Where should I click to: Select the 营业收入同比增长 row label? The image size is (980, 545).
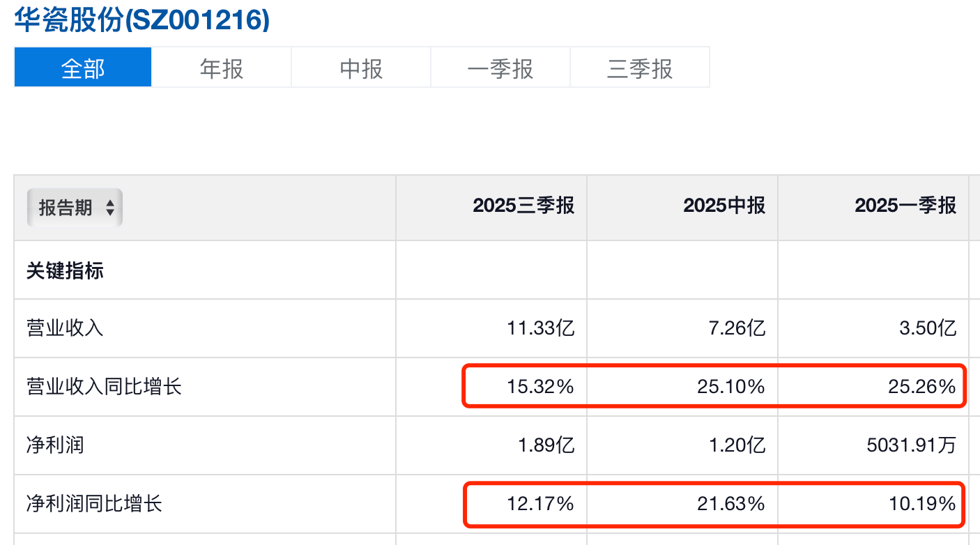click(104, 387)
